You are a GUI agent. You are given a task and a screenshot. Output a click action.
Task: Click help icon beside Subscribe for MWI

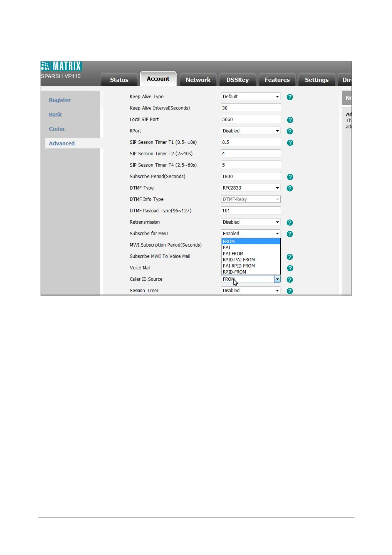(x=290, y=234)
